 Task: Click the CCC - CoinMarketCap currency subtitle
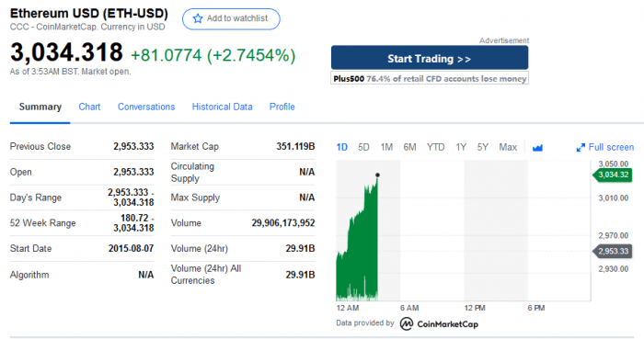[x=87, y=27]
